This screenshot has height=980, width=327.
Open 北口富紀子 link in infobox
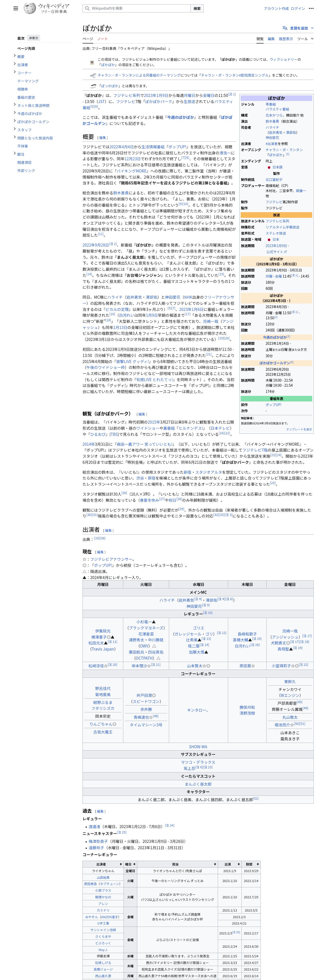pyautogui.click(x=274, y=180)
